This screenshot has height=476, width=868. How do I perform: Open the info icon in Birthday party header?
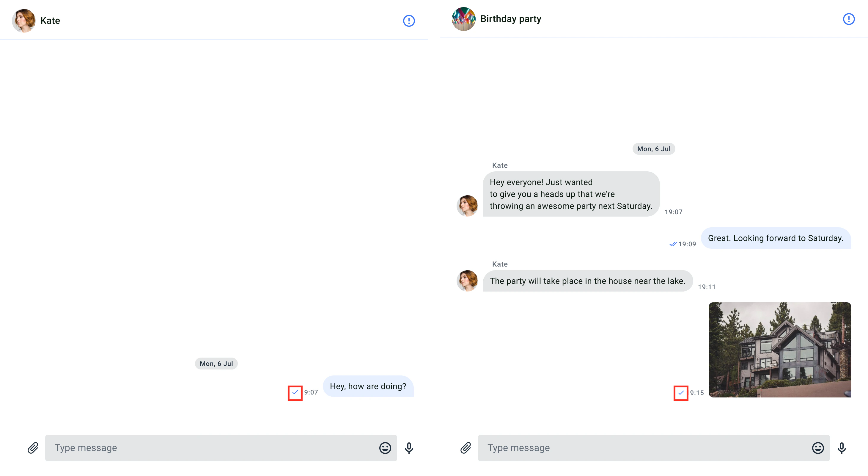848,19
